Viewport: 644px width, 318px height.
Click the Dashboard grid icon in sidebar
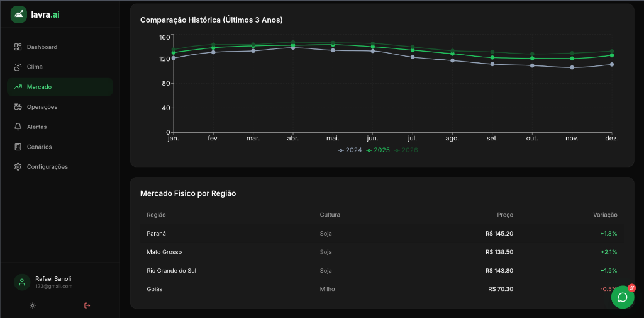18,47
